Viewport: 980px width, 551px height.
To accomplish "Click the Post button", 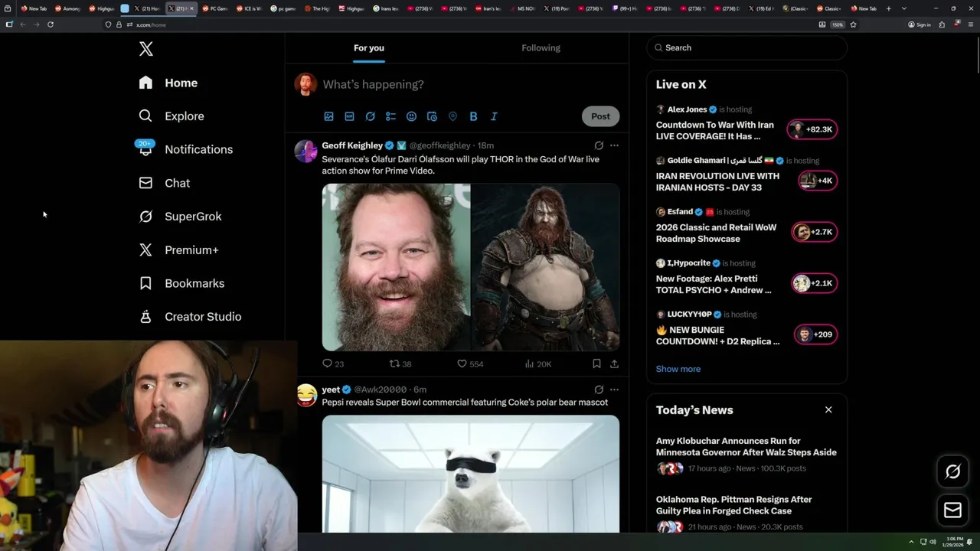I will [x=600, y=116].
